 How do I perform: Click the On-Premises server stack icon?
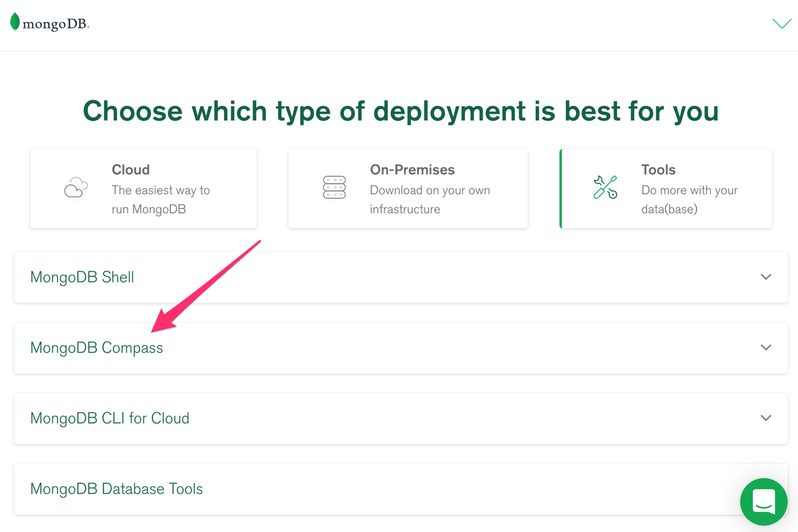click(x=334, y=188)
